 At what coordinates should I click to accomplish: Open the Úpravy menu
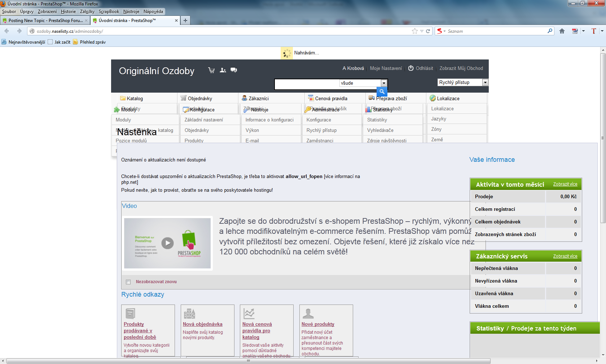point(27,12)
